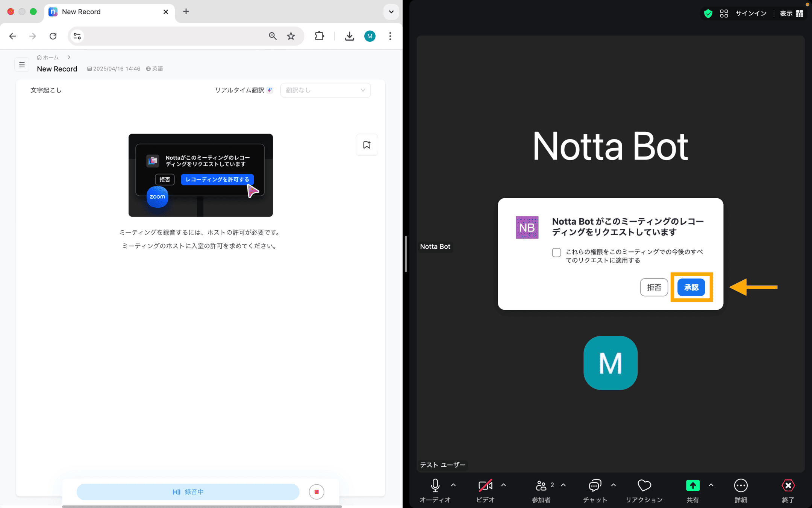
Task: Click the Notta bookmark add icon
Action: click(367, 144)
